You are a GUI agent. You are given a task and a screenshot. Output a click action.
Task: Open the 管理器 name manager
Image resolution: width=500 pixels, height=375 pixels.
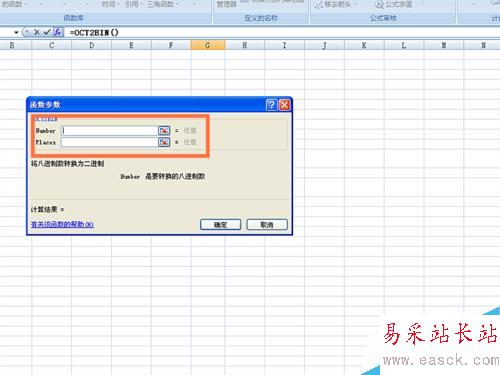pyautogui.click(x=227, y=4)
